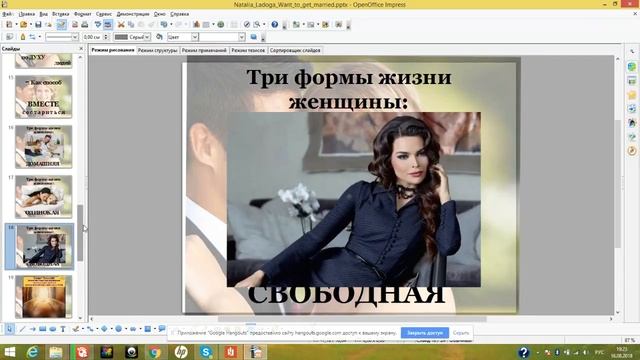Select slide thumbnail ОДИНОКАЯ
This screenshot has height=360, width=640.
pos(44,197)
